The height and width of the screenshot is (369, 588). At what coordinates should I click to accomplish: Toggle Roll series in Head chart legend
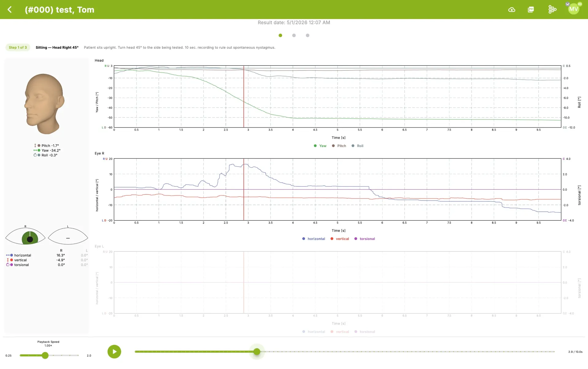click(357, 146)
